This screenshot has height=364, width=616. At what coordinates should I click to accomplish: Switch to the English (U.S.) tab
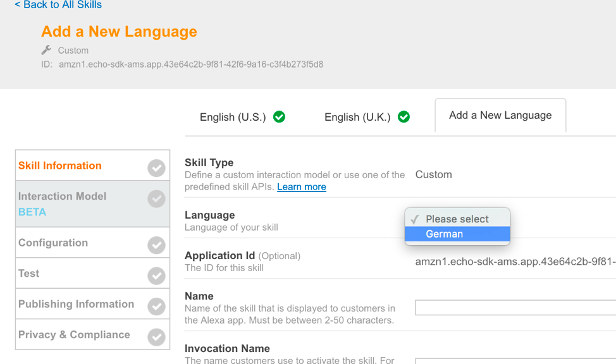[x=233, y=117]
